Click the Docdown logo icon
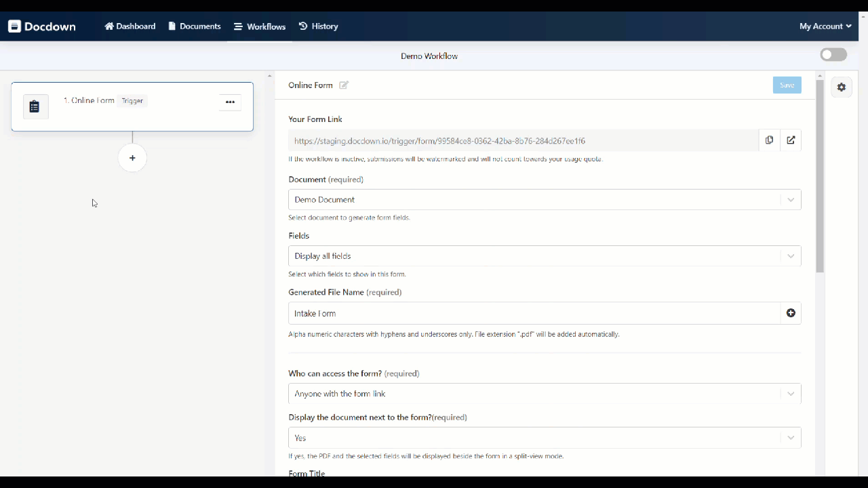This screenshot has height=488, width=868. [14, 26]
